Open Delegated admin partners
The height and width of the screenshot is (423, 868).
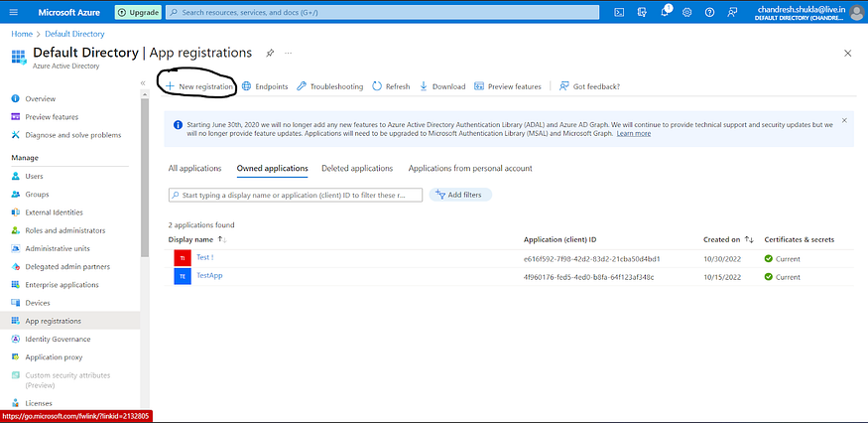point(67,267)
